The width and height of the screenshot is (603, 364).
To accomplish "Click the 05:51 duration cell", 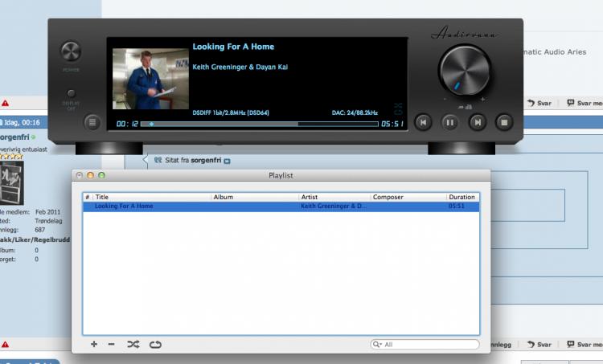I will pyautogui.click(x=457, y=206).
